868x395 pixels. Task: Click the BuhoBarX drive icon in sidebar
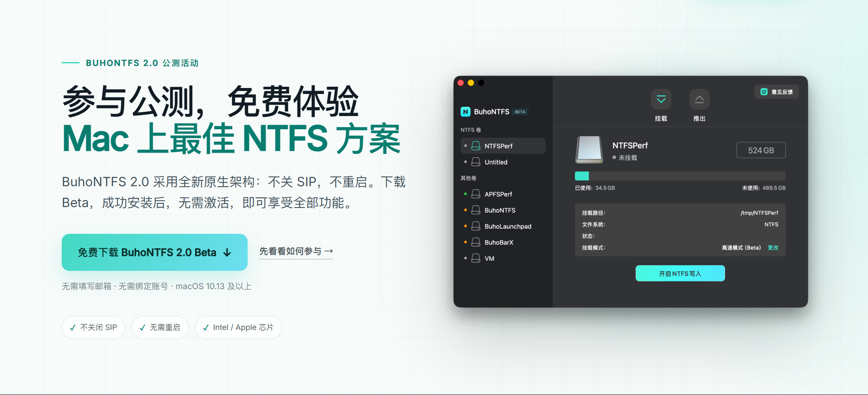coord(476,242)
